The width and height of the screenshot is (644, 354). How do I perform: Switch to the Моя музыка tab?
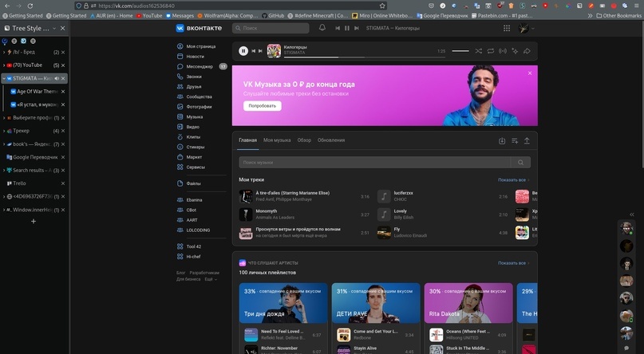[277, 140]
